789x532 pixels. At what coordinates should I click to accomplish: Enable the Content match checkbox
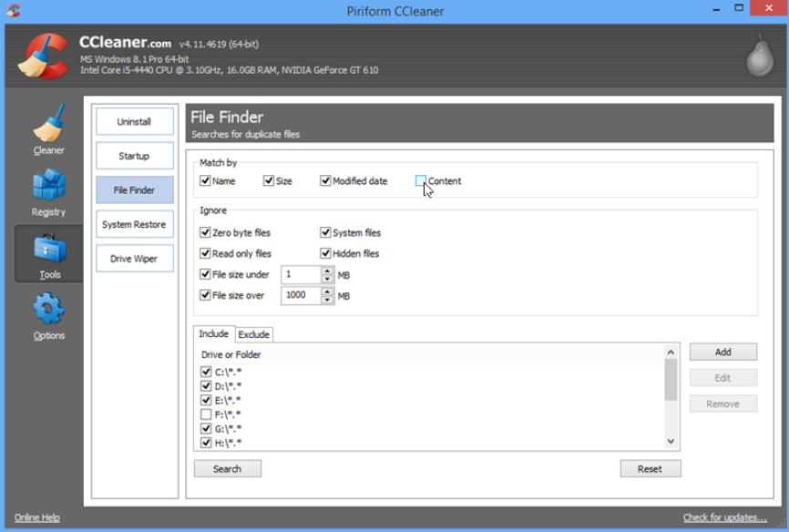421,180
